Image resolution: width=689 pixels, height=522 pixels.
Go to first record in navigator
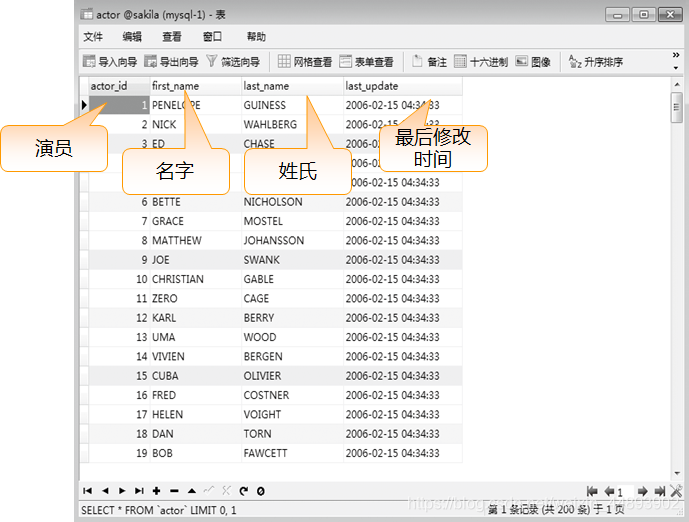[x=87, y=491]
